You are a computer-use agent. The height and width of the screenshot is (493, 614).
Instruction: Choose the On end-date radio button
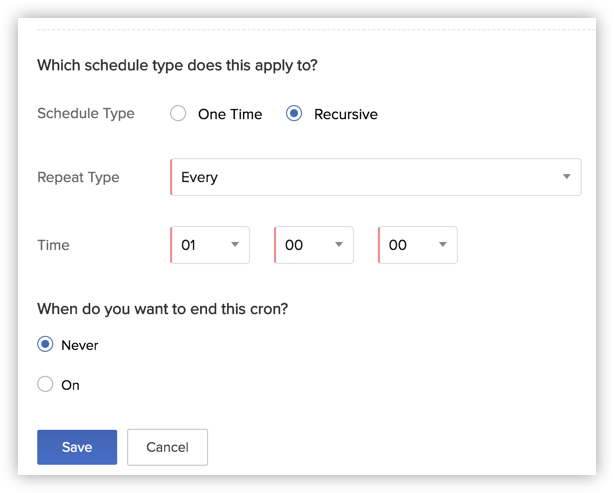pos(45,384)
